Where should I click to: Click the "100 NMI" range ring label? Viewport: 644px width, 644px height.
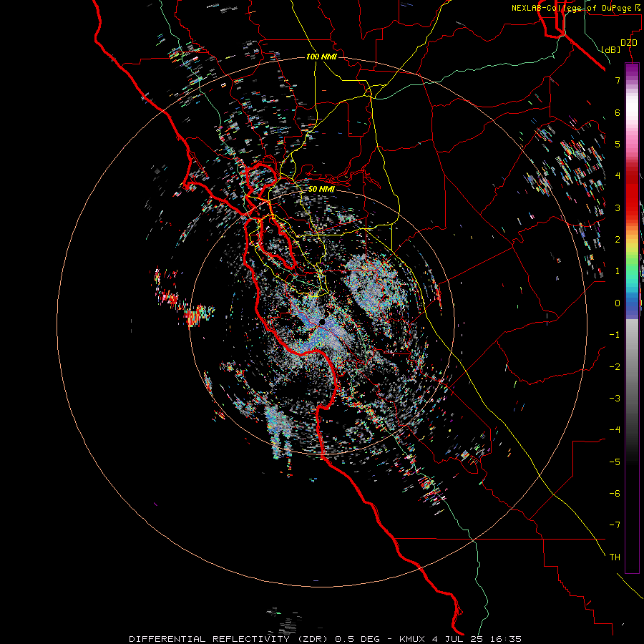tap(321, 57)
